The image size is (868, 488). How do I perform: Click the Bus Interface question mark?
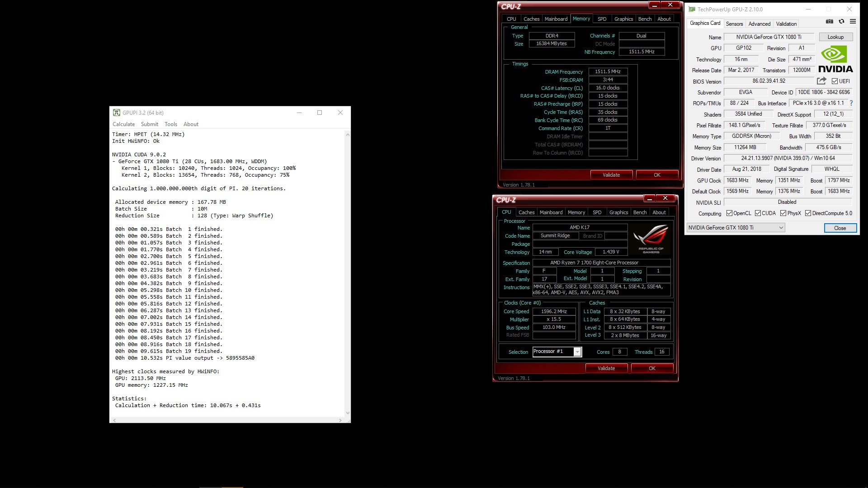coord(851,103)
